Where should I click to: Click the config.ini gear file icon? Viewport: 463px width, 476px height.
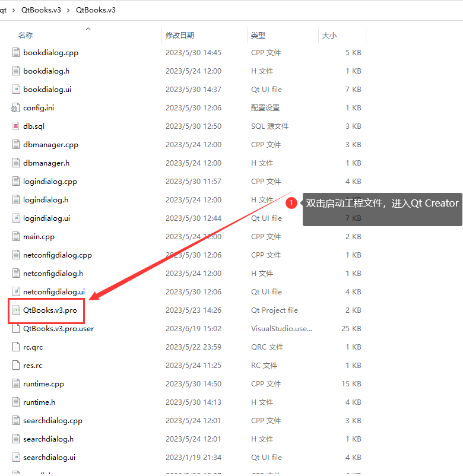coord(15,108)
